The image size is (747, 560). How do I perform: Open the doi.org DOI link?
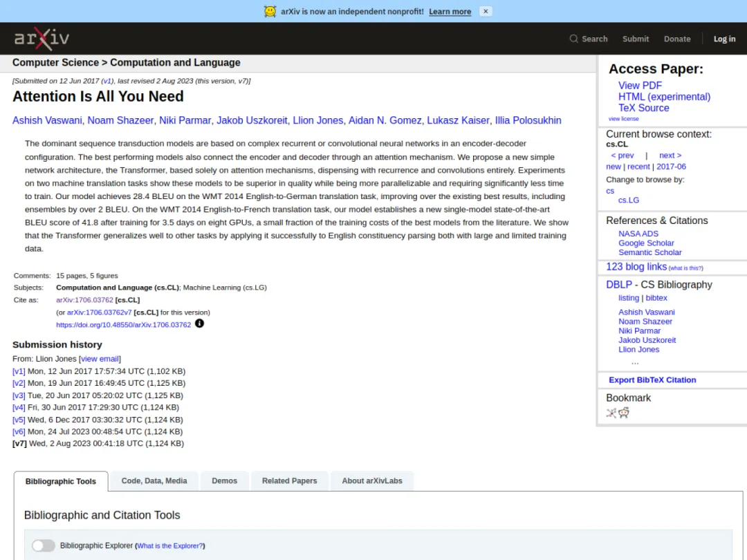tap(123, 325)
